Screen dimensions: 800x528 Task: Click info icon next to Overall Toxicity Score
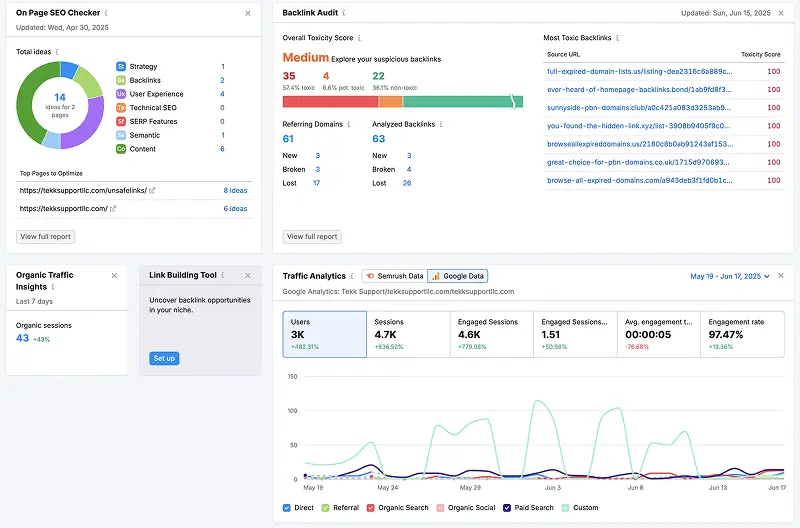[360, 38]
